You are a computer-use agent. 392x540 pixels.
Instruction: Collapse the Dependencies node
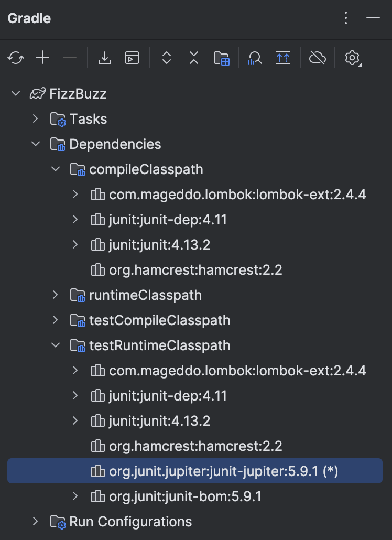click(x=35, y=144)
